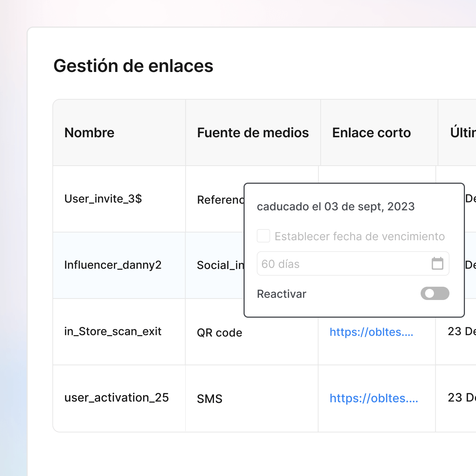
Task: Open the SMS row short link
Action: pyautogui.click(x=373, y=398)
